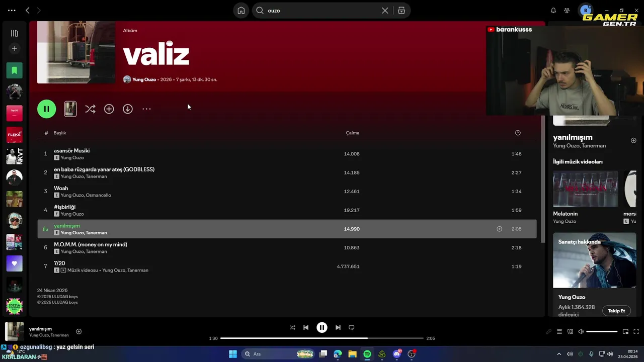The image size is (644, 362).
Task: Open the FLEKS playlist in sidebar
Action: coord(14,135)
